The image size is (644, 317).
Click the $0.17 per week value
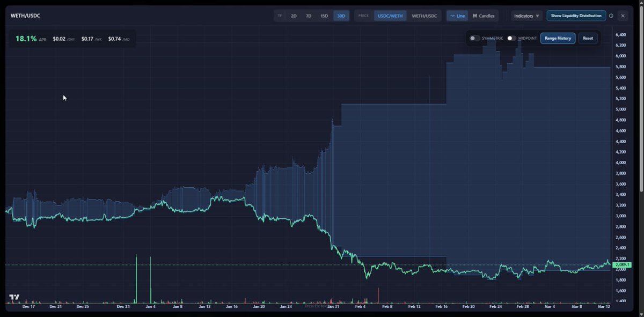click(x=87, y=39)
